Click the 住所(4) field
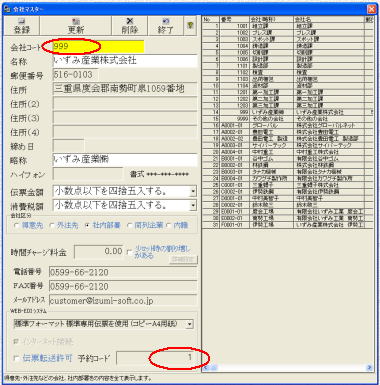This screenshot has width=380, height=385. 125,132
